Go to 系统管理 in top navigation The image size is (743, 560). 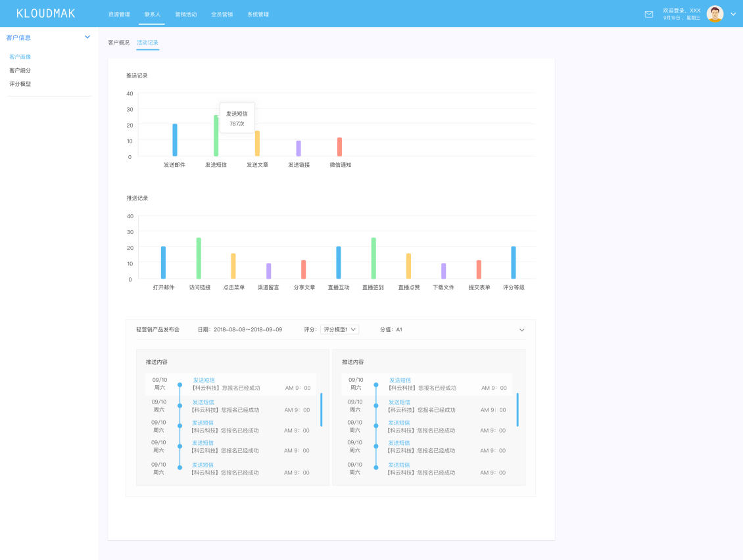258,14
